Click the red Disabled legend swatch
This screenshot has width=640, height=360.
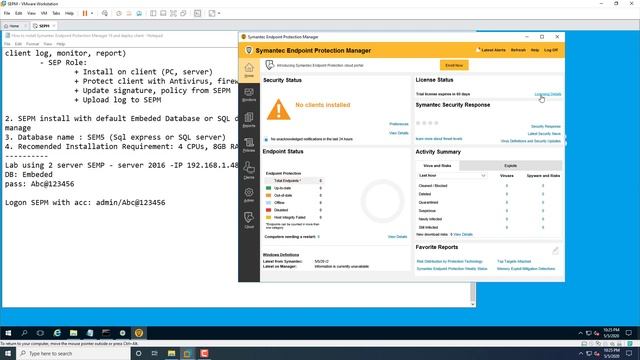268,210
